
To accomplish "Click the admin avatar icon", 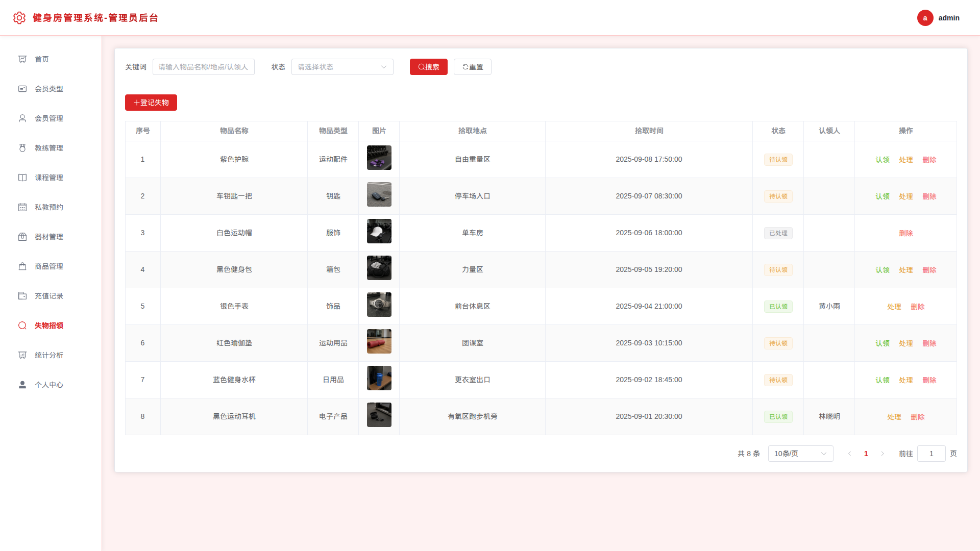I will click(x=925, y=18).
